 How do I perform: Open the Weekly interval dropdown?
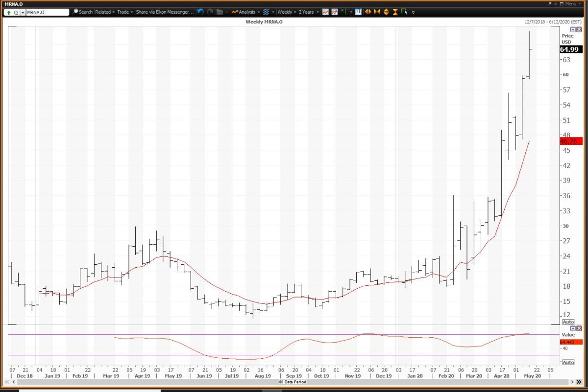point(287,12)
